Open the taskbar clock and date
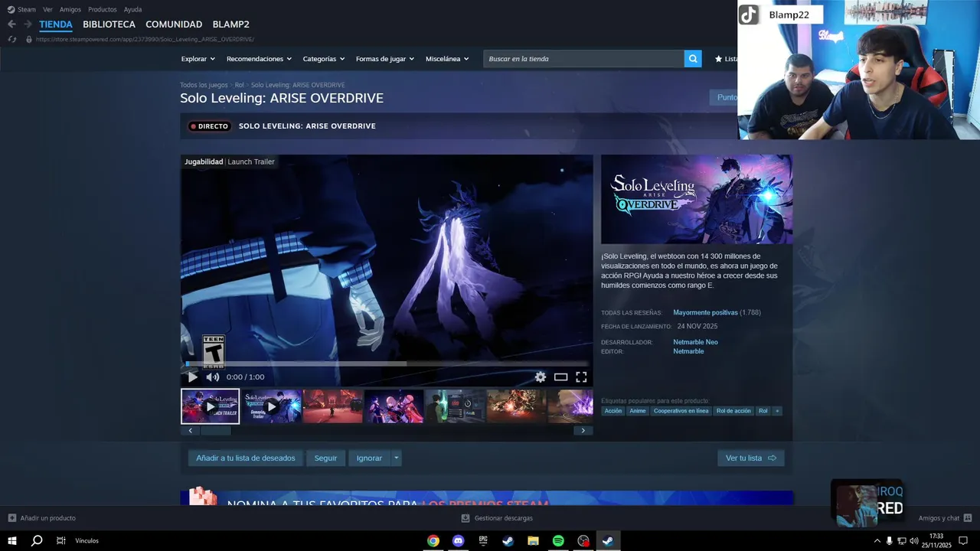This screenshot has width=980, height=551. [937, 540]
